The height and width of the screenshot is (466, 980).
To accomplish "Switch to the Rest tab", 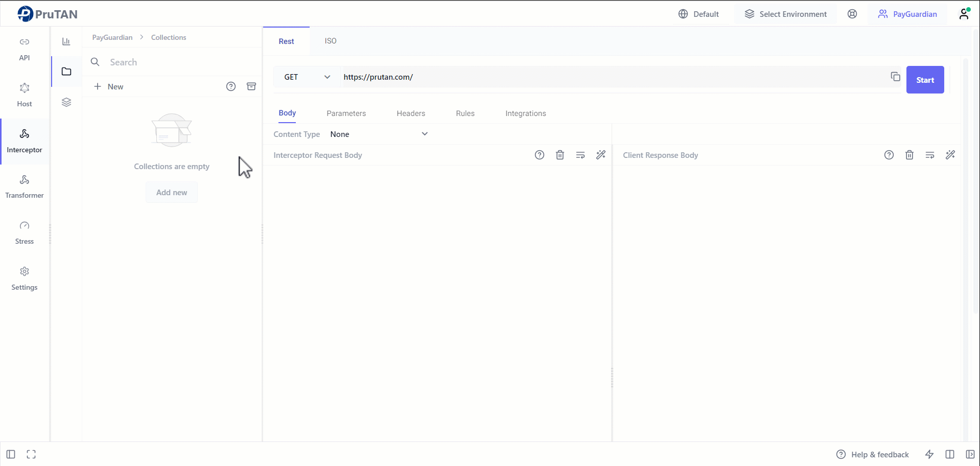I will point(286,41).
